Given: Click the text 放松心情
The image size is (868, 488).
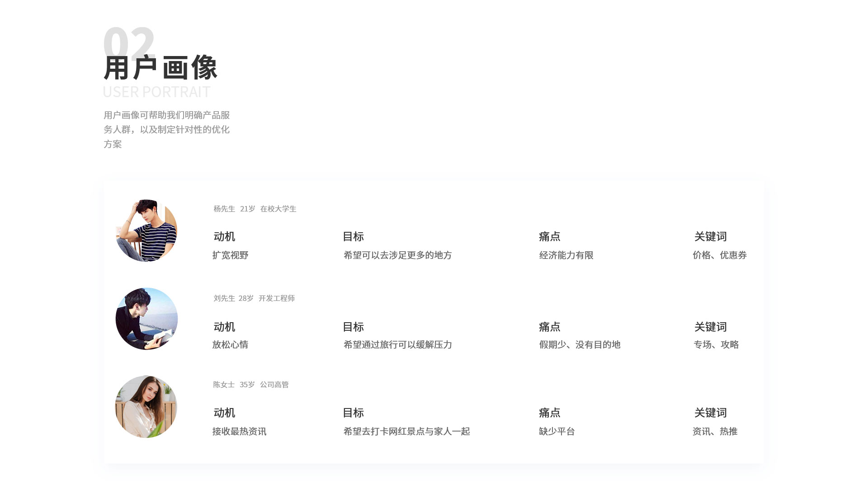Looking at the screenshot, I should [x=231, y=345].
